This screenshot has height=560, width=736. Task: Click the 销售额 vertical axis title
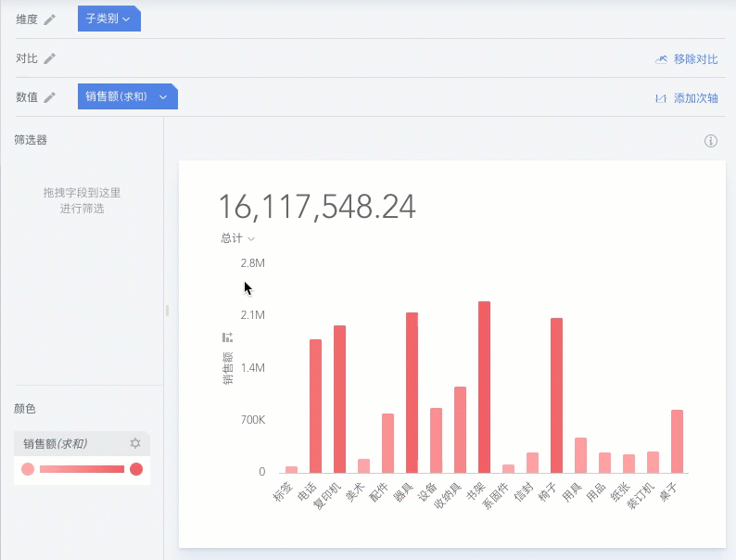click(x=227, y=368)
